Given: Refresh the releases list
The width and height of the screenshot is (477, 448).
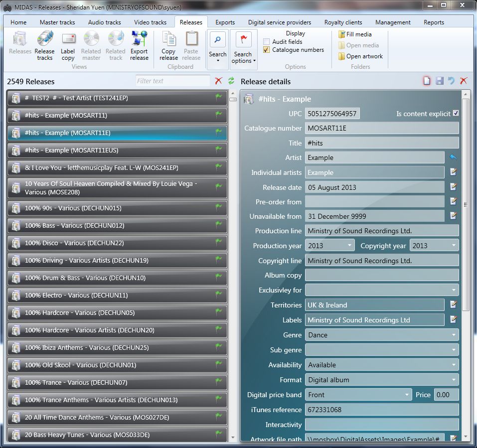Looking at the screenshot, I should point(231,81).
